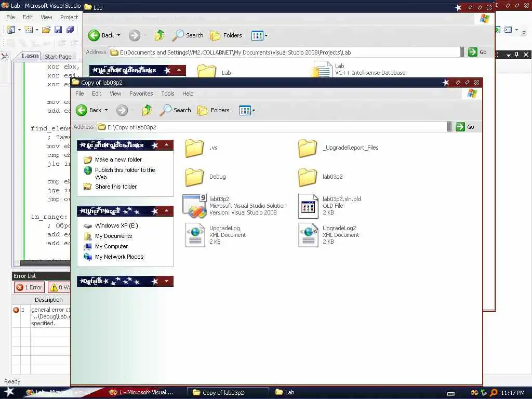The width and height of the screenshot is (532, 399).
Task: Click address field in Lab window
Action: coord(284,52)
